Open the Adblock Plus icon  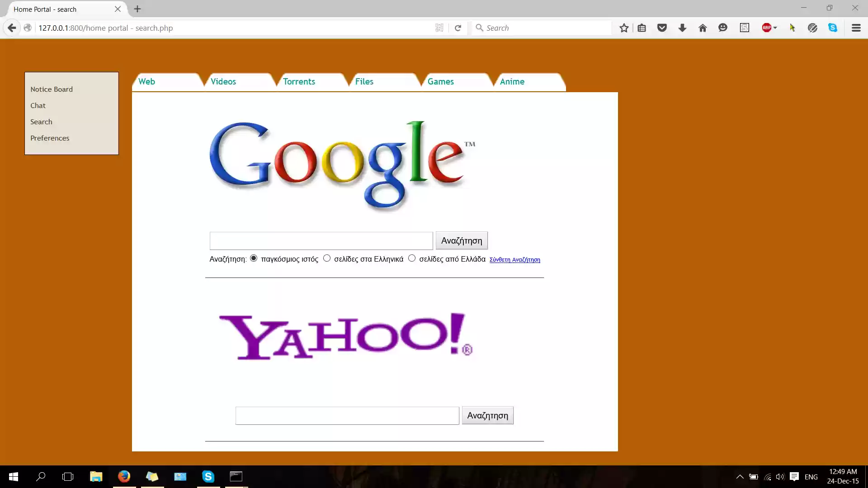click(x=767, y=28)
